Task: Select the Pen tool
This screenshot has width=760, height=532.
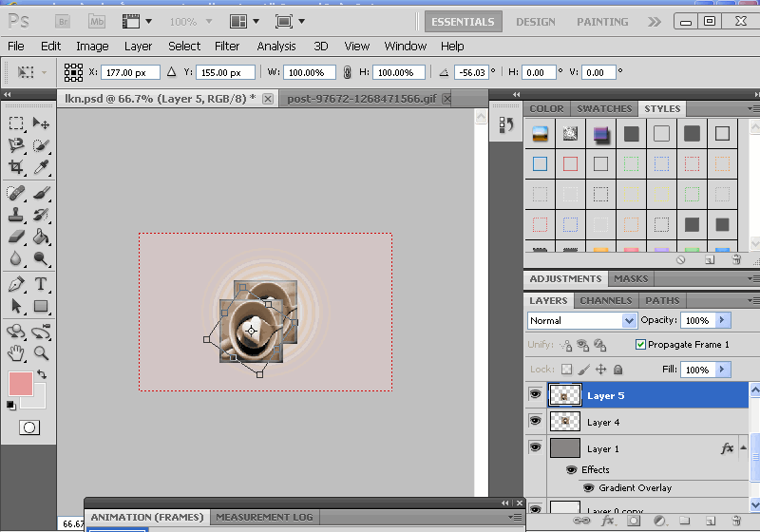Action: coord(16,284)
